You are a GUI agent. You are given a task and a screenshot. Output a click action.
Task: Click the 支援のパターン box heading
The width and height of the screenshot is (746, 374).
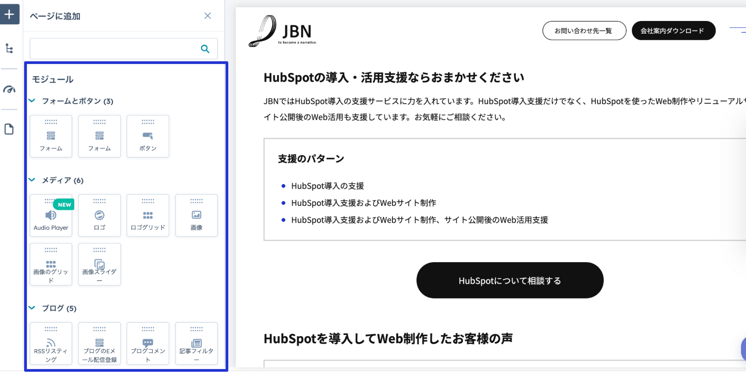pyautogui.click(x=311, y=158)
